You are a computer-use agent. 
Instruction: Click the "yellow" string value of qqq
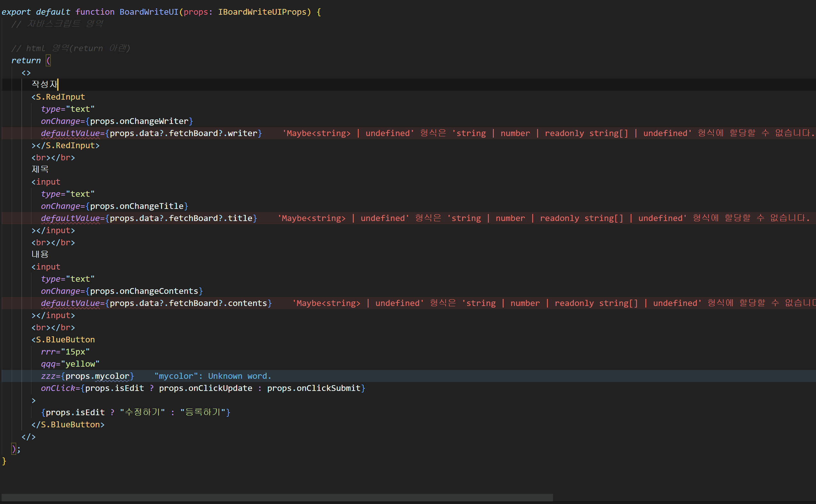click(x=80, y=364)
